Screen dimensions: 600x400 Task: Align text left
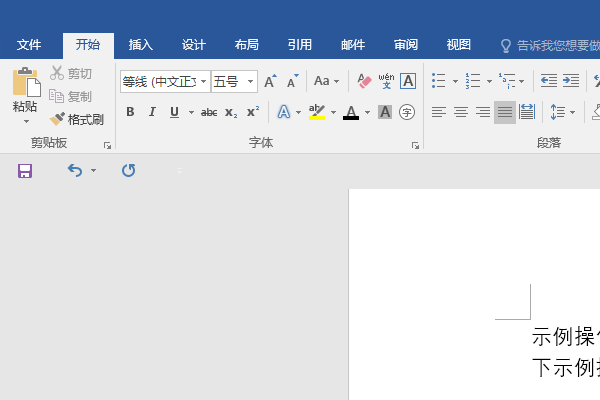pos(439,112)
